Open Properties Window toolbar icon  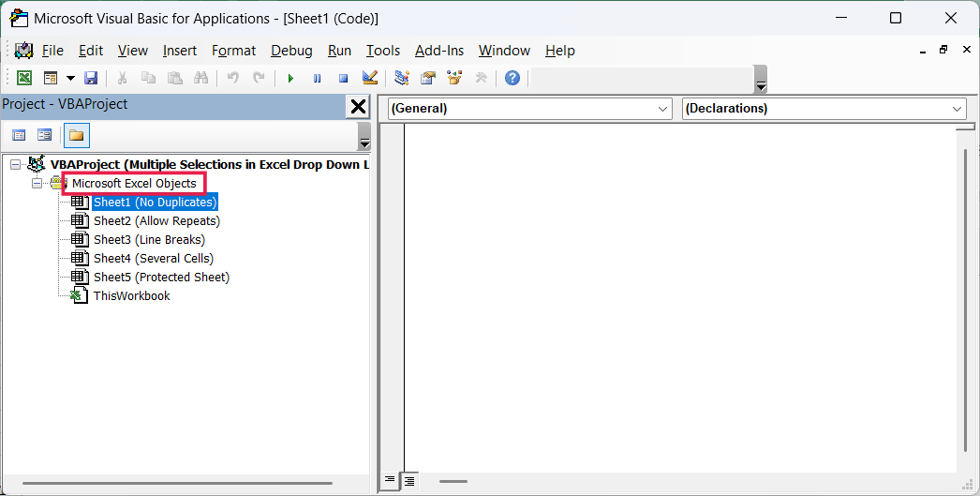(428, 78)
